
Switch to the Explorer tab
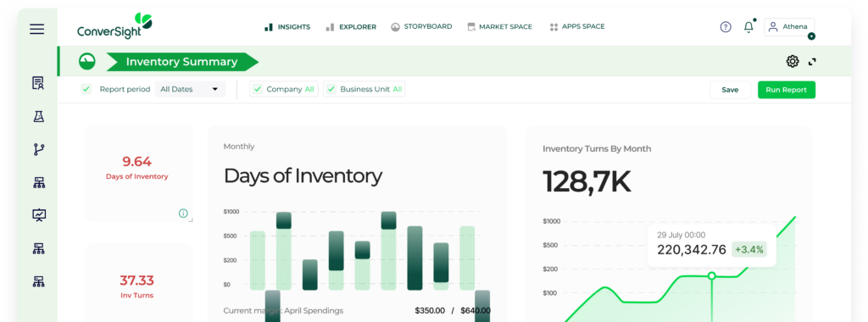[351, 26]
